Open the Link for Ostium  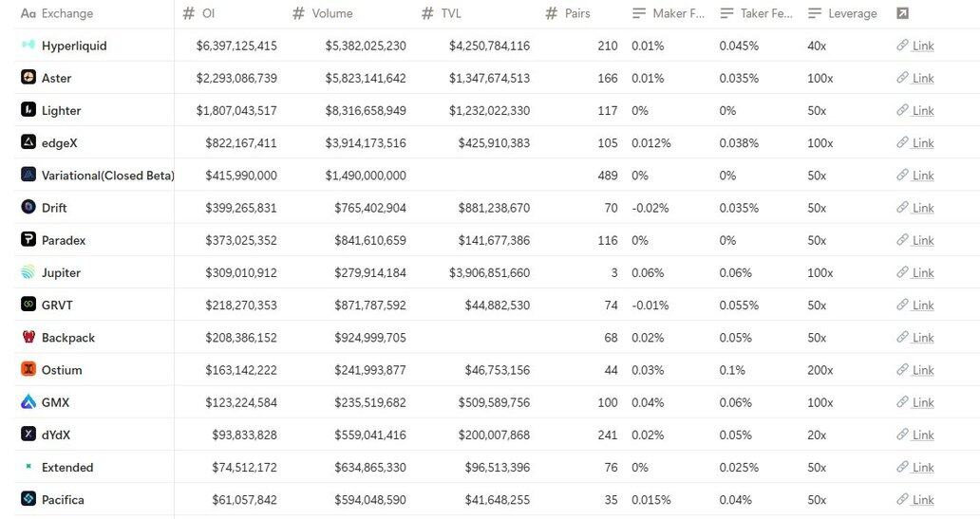[x=922, y=370]
